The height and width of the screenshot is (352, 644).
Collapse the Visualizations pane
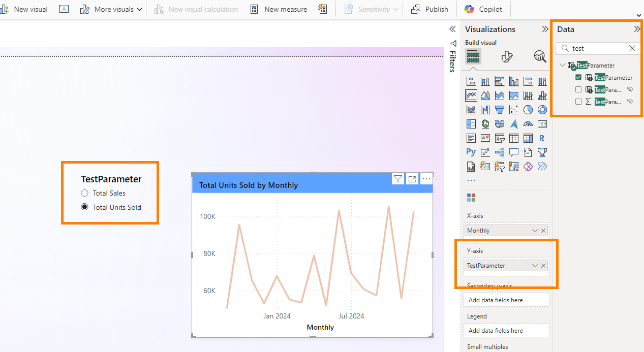[x=545, y=29]
